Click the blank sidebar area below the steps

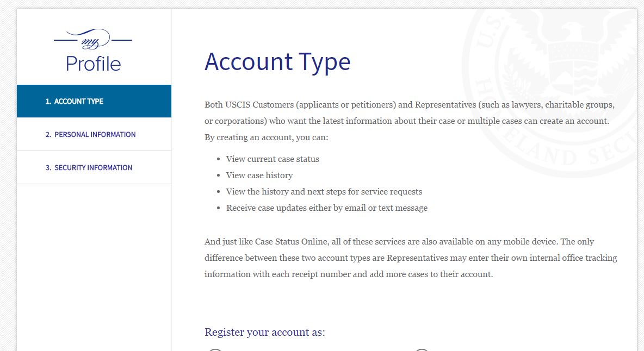tap(94, 267)
